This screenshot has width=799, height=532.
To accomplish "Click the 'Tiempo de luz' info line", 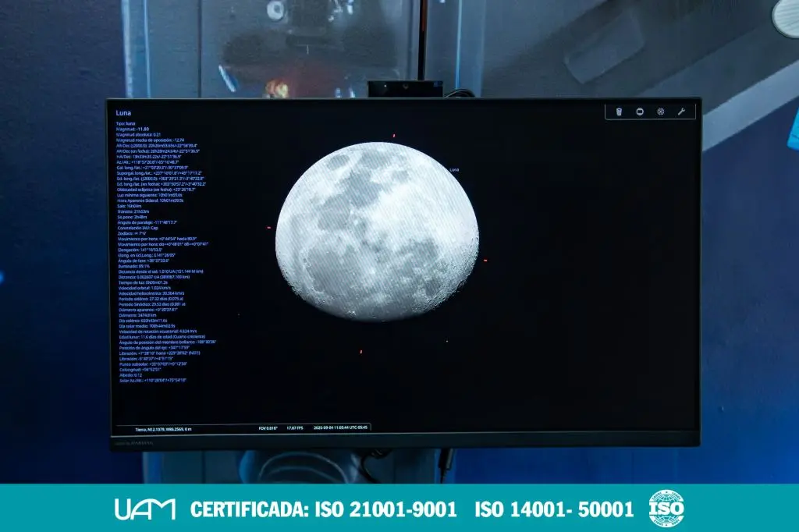I will tap(144, 282).
